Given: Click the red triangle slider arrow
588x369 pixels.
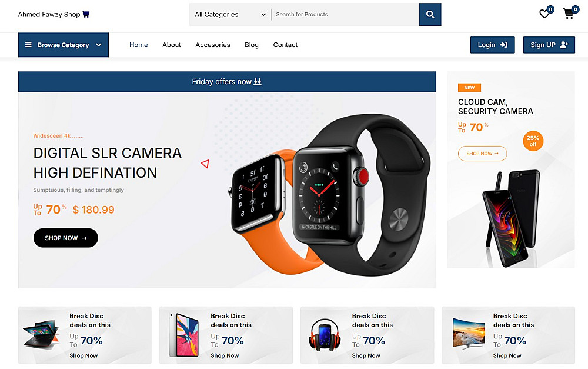Looking at the screenshot, I should (x=205, y=164).
